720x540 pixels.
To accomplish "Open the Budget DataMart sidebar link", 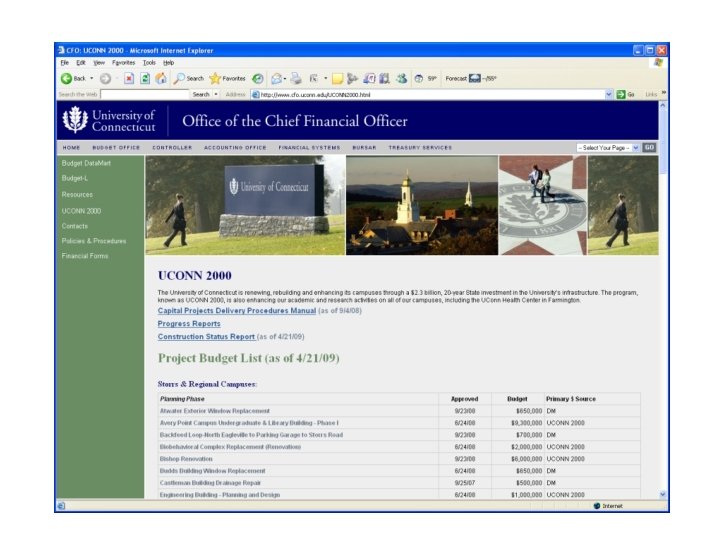I will (x=86, y=163).
